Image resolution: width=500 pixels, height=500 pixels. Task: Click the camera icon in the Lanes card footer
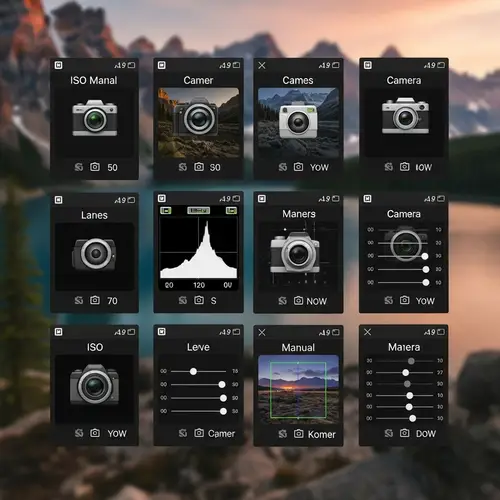tap(95, 300)
